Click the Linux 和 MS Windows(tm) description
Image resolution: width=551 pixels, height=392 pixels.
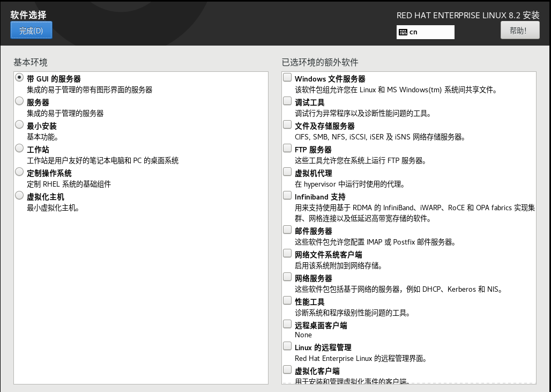click(x=397, y=90)
